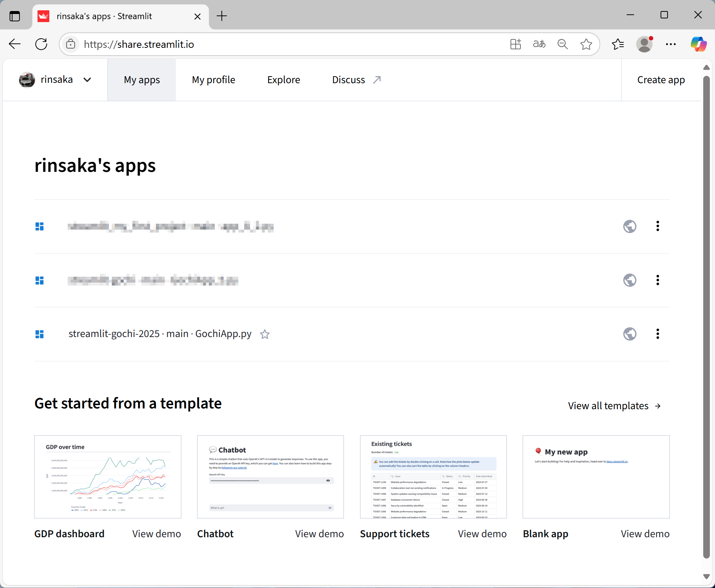Image resolution: width=715 pixels, height=588 pixels.
Task: Click the Create app button
Action: [x=661, y=80]
